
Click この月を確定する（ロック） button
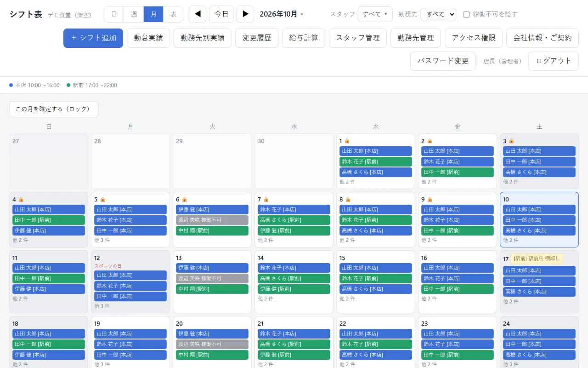click(x=54, y=109)
